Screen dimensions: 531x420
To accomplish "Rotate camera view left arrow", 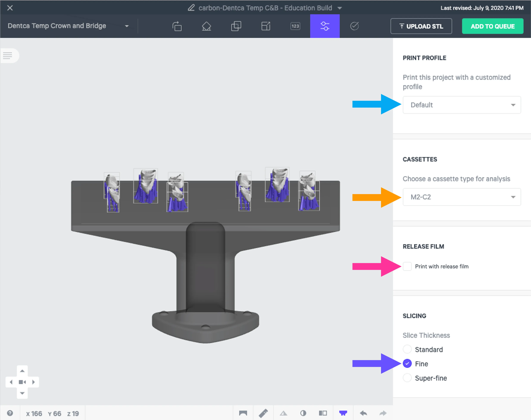I will coord(11,382).
